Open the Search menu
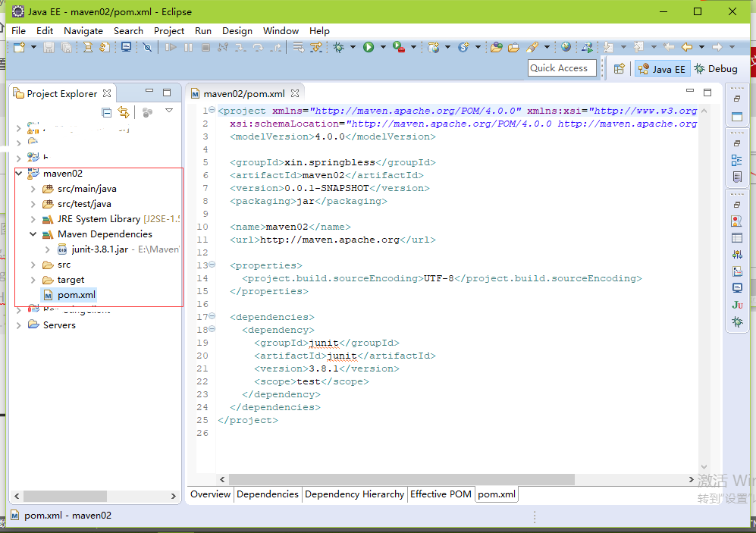The width and height of the screenshot is (756, 533). tap(128, 31)
